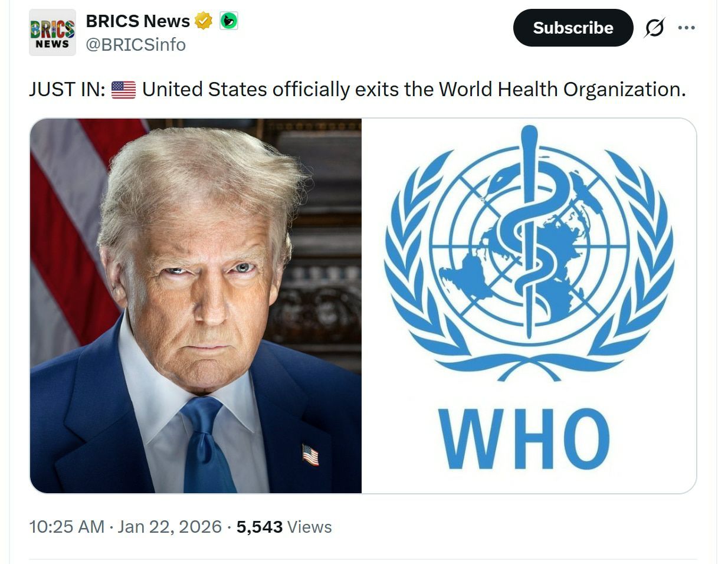Click the Jan 22, 2026 date

click(169, 527)
